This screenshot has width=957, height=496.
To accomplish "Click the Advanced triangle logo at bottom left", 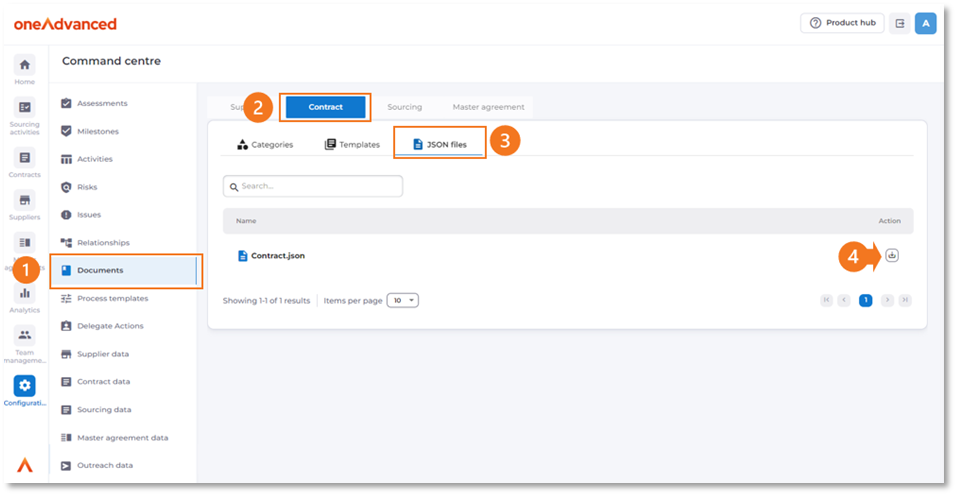I will pyautogui.click(x=24, y=465).
